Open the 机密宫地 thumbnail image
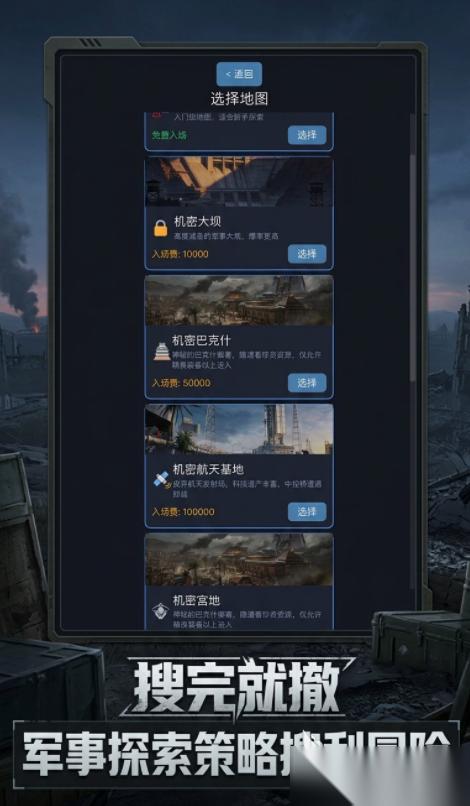 click(x=239, y=559)
